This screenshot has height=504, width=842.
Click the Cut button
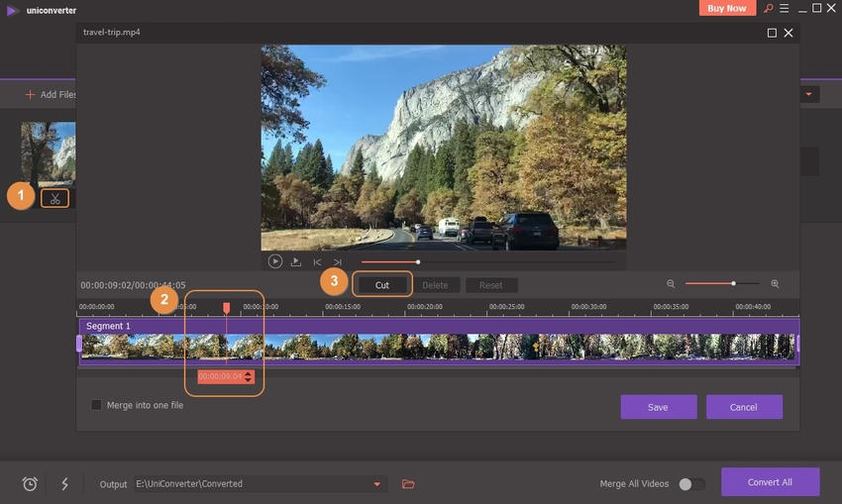coord(381,285)
